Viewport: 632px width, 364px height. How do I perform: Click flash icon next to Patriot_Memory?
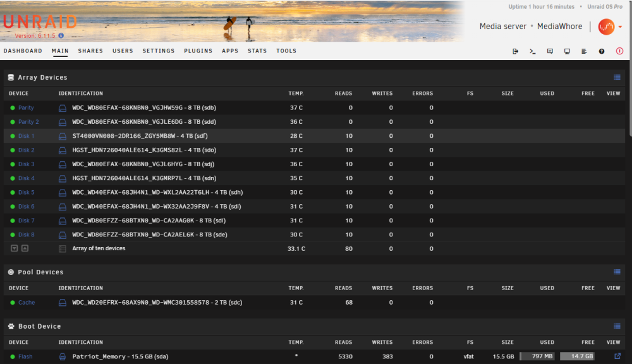pos(63,357)
